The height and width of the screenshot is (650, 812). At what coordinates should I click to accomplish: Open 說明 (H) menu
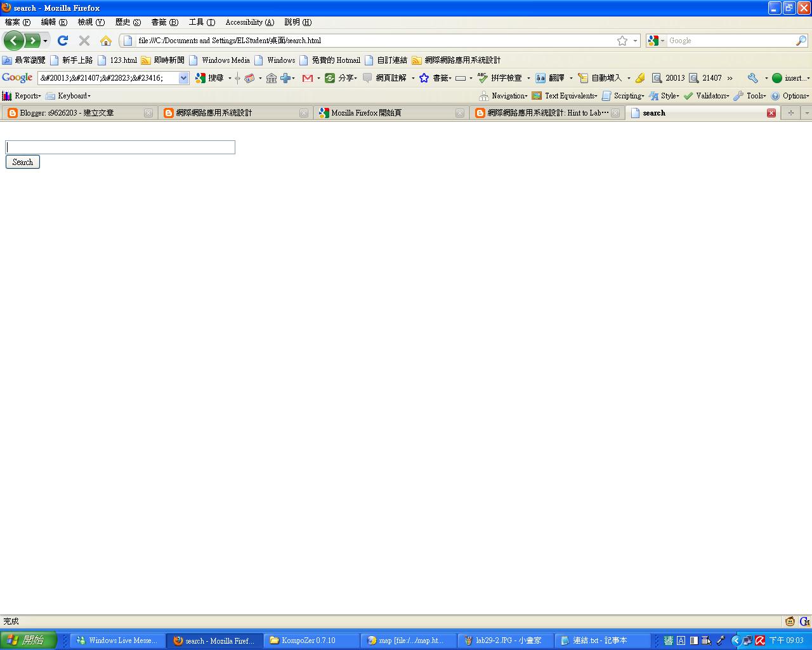point(298,22)
